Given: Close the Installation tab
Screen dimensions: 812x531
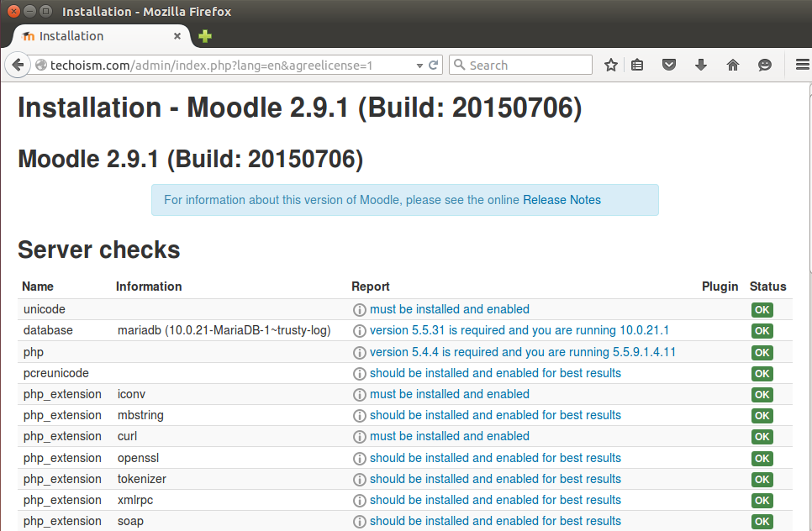Looking at the screenshot, I should (x=177, y=36).
